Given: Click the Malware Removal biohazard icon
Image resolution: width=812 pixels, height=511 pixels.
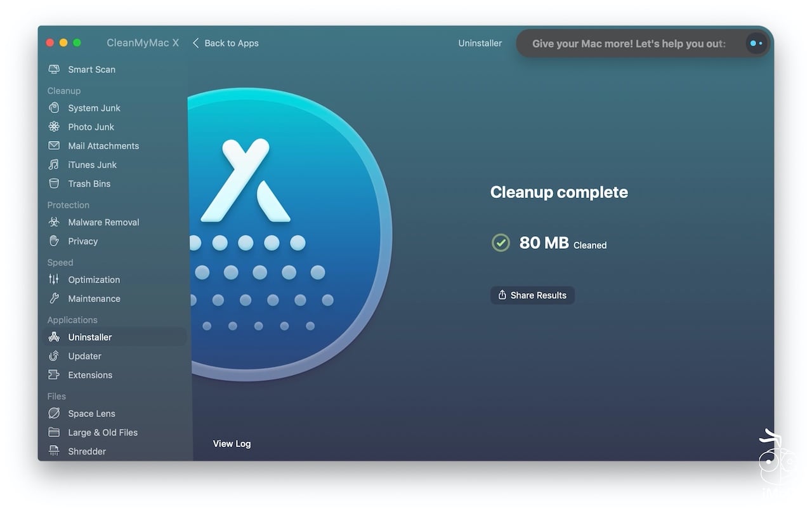Looking at the screenshot, I should coord(54,222).
